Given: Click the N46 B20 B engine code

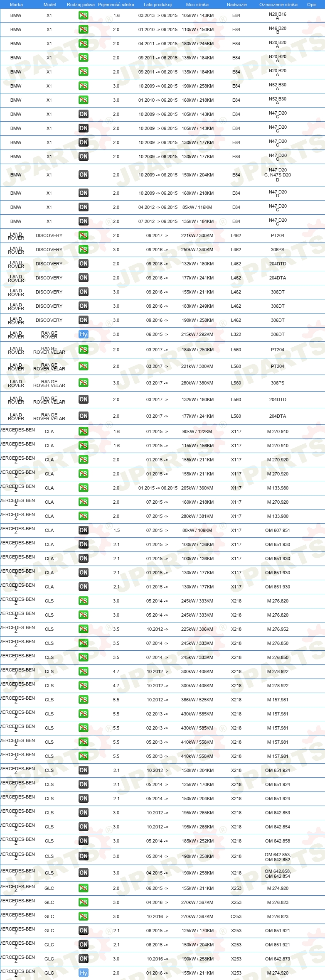Looking at the screenshot, I should point(278,30).
